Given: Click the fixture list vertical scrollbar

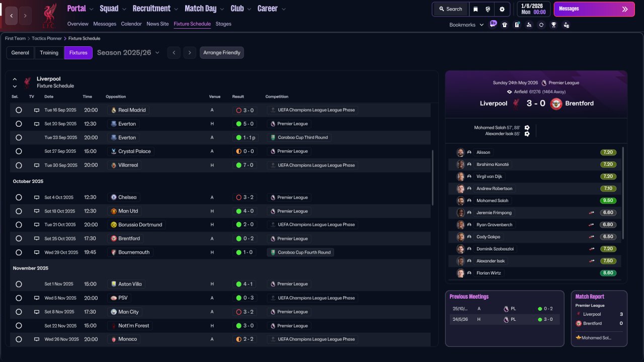Looking at the screenshot, I should pyautogui.click(x=432, y=177).
